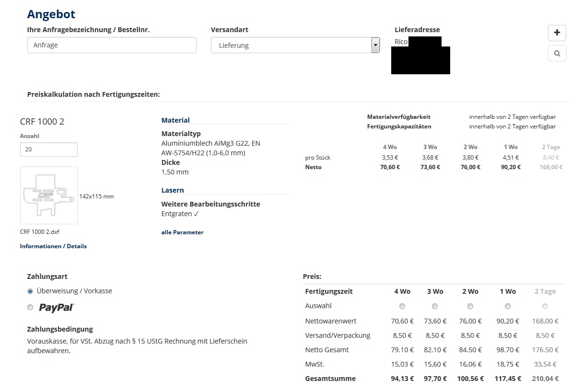Click the plus icon beside the delivery address
571x392 pixels.
[x=557, y=33]
